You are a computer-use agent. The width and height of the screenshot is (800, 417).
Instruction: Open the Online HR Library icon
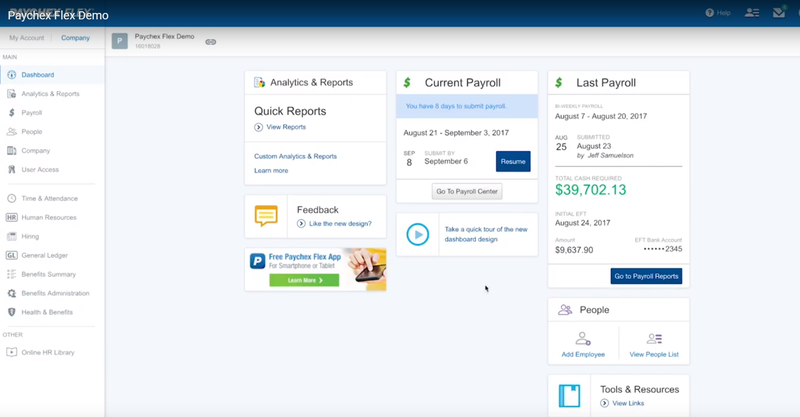[x=11, y=352]
